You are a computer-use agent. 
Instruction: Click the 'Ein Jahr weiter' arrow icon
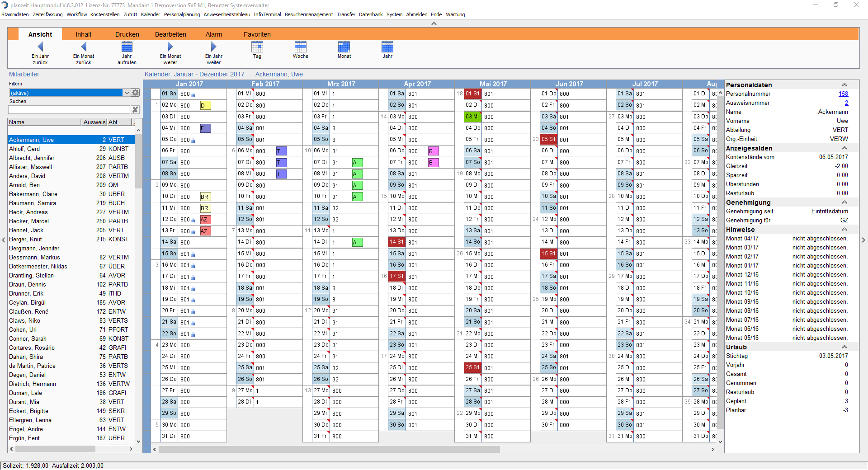pyautogui.click(x=214, y=47)
